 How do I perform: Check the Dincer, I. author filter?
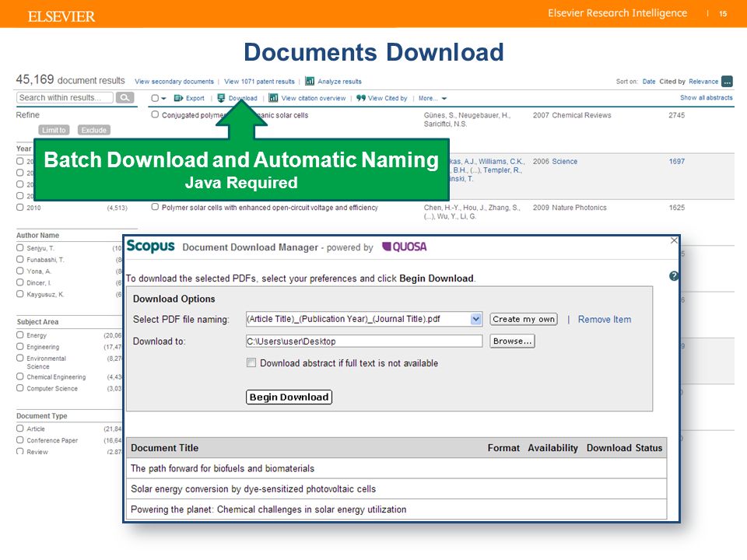point(20,282)
